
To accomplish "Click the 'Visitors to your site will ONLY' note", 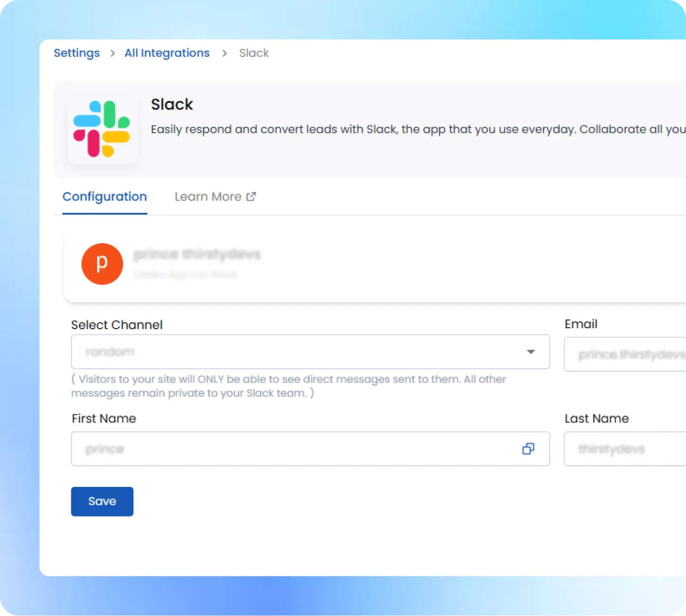I will (288, 386).
